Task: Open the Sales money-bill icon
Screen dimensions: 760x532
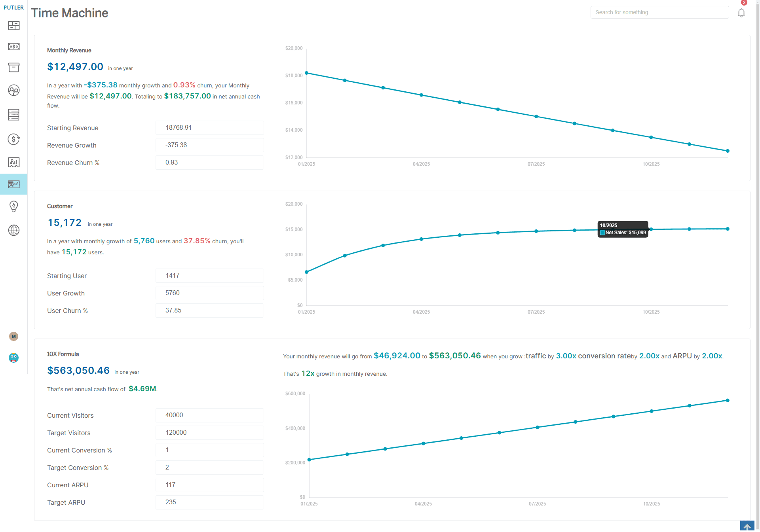Action: click(14, 47)
